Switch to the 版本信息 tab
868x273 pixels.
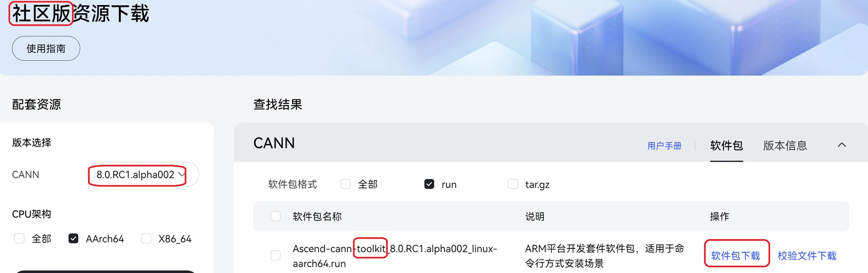(785, 146)
